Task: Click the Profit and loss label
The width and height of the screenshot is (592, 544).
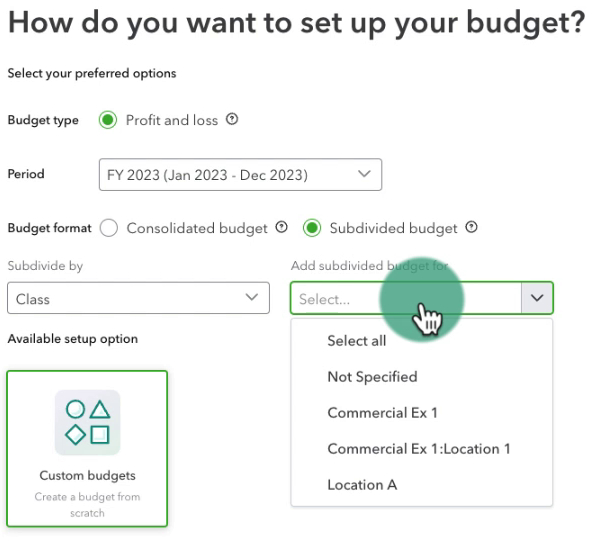Action: point(172,120)
